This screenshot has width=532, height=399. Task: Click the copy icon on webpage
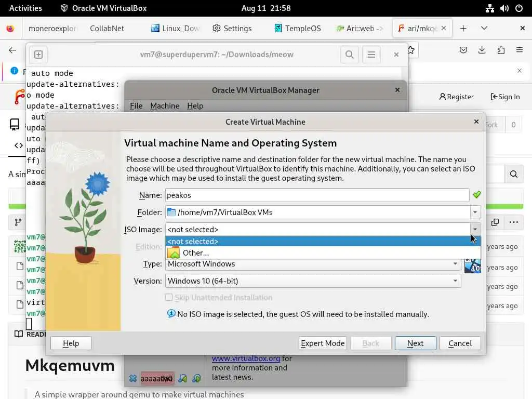click(x=495, y=222)
